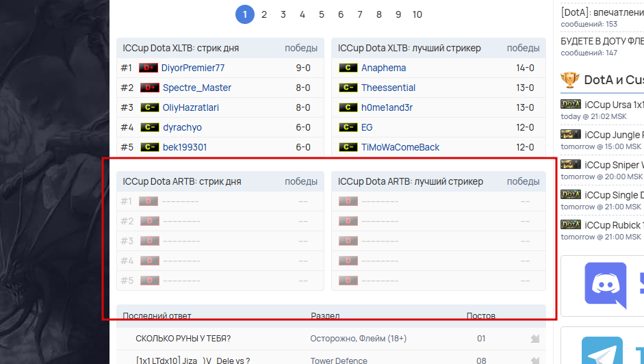Click the C rank badge beside h0me1and3r
Image resolution: width=644 pixels, height=364 pixels.
348,107
